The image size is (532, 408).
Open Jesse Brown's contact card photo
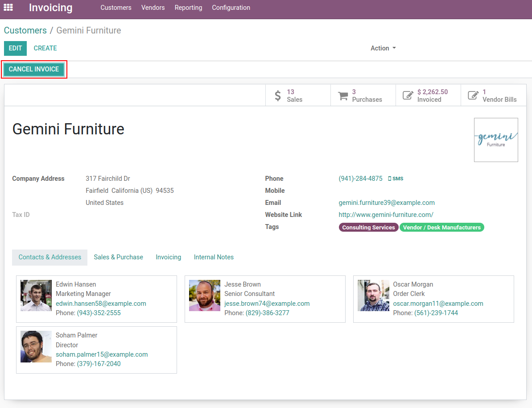coord(205,296)
